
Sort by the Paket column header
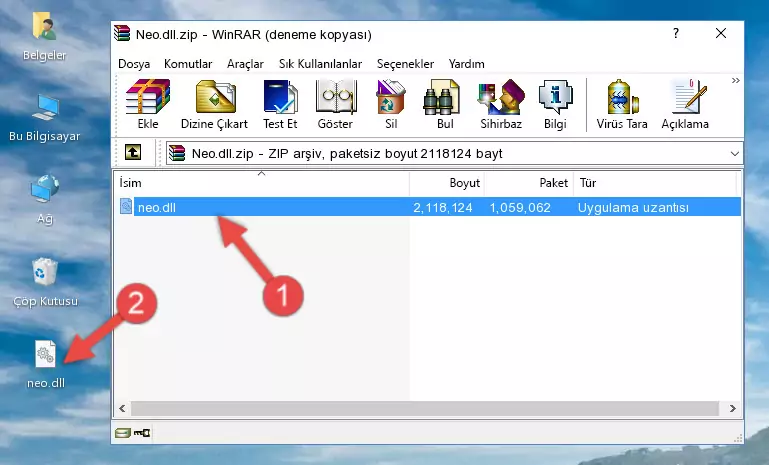529,183
